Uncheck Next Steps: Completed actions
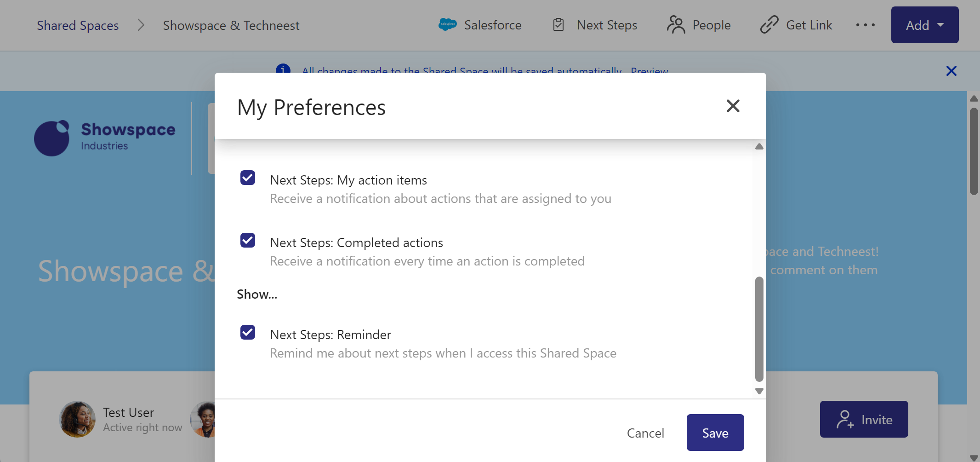The height and width of the screenshot is (462, 980). click(248, 240)
